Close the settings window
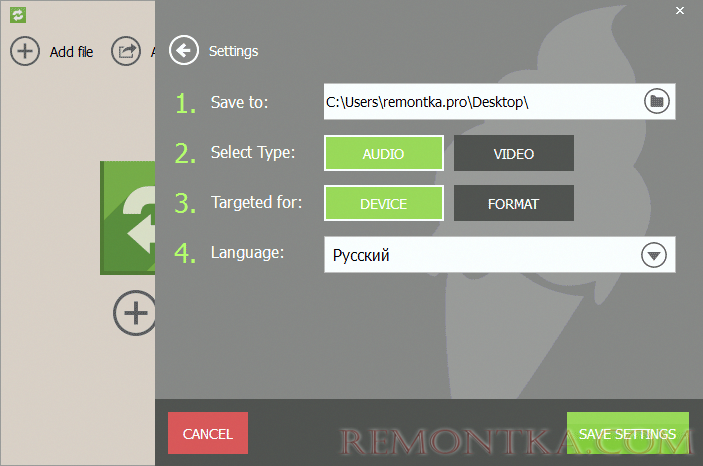703x466 pixels. click(x=680, y=10)
